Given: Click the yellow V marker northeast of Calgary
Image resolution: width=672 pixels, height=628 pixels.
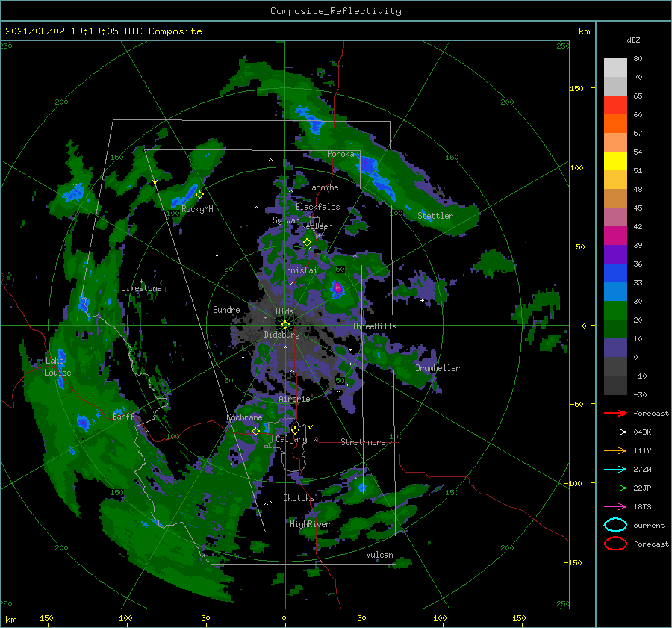Looking at the screenshot, I should tap(311, 427).
